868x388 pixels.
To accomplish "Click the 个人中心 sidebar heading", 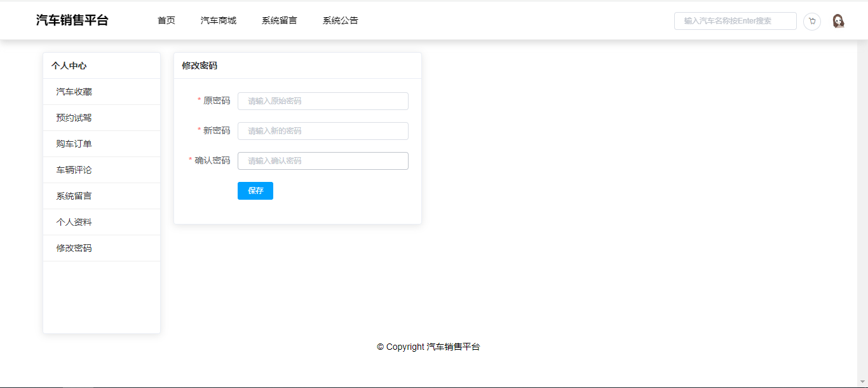I will point(69,66).
